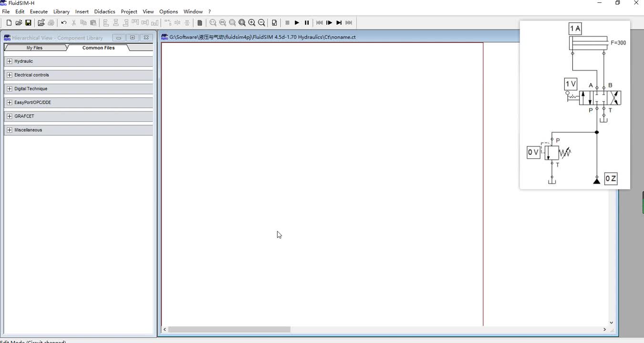Expand the GRAFCET library group
This screenshot has height=343, width=644.
click(x=10, y=116)
